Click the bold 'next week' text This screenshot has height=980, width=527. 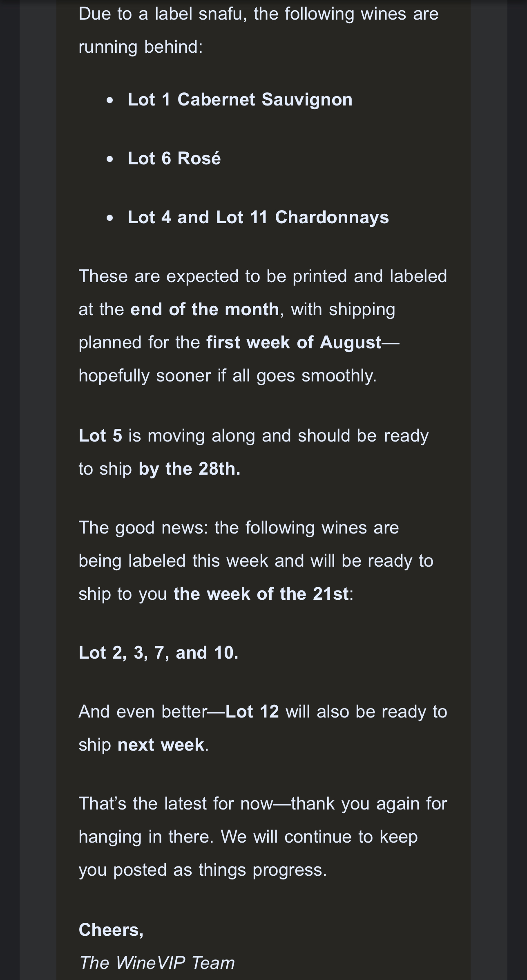161,745
